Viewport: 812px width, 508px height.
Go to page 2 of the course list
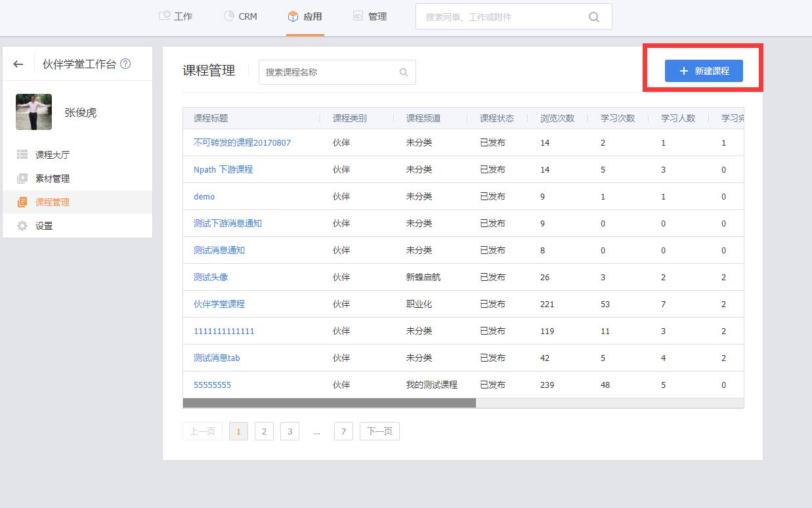pyautogui.click(x=264, y=431)
